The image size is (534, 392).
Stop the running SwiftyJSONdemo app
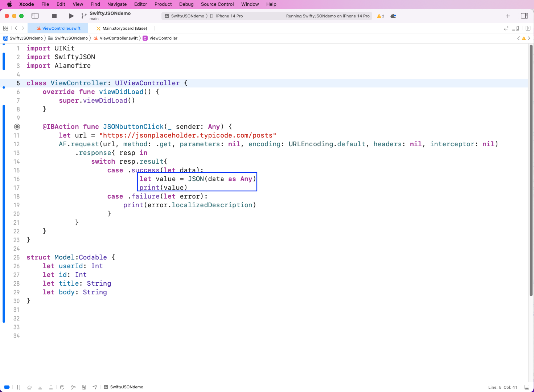54,16
